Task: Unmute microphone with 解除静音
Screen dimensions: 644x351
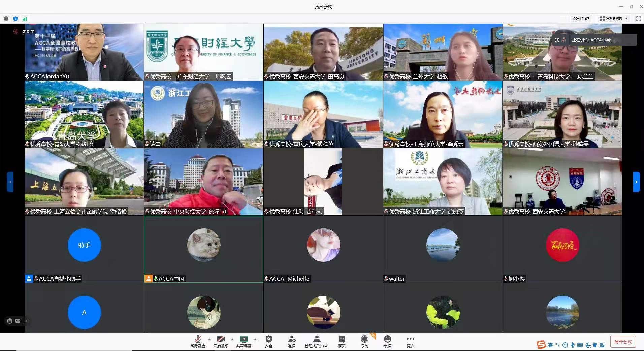Action: pos(198,341)
